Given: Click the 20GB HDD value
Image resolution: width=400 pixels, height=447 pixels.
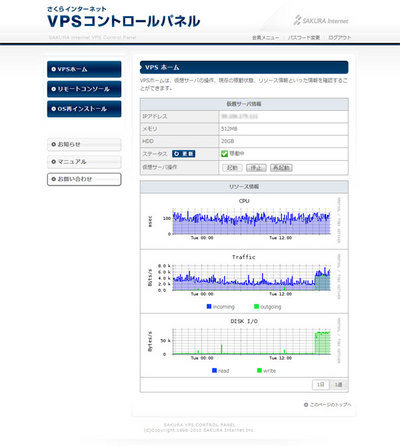Looking at the screenshot, I should click(228, 141).
